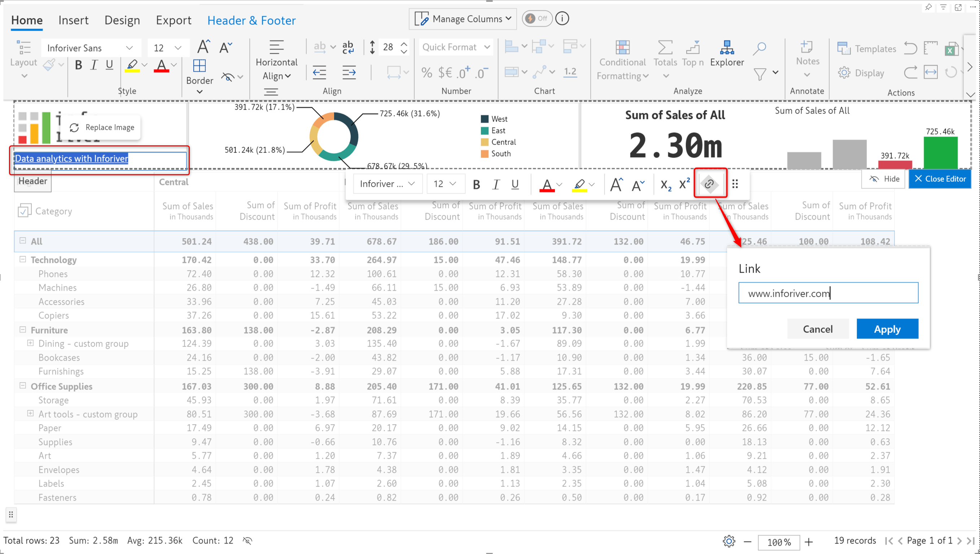Click the hidden-eye icon in status bar
This screenshot has height=554, width=980.
pyautogui.click(x=248, y=541)
